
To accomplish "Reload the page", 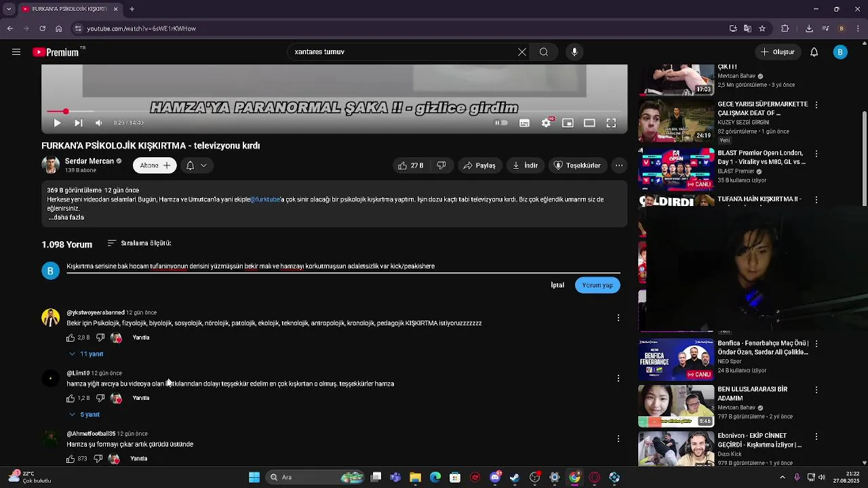I will [42, 28].
